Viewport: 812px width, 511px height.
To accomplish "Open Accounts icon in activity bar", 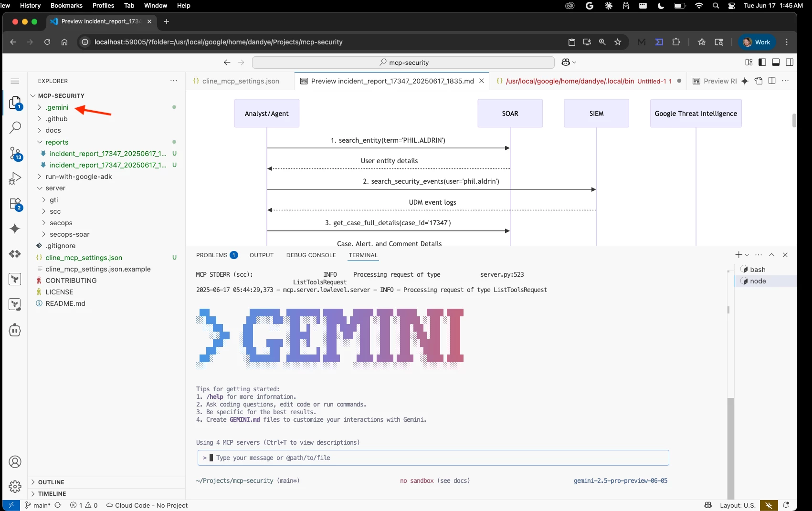I will [x=15, y=462].
